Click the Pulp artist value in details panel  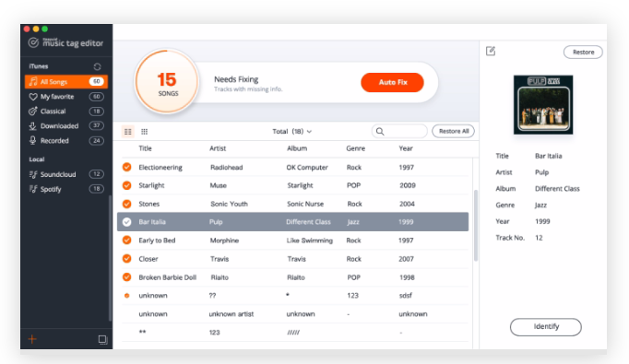pos(541,172)
